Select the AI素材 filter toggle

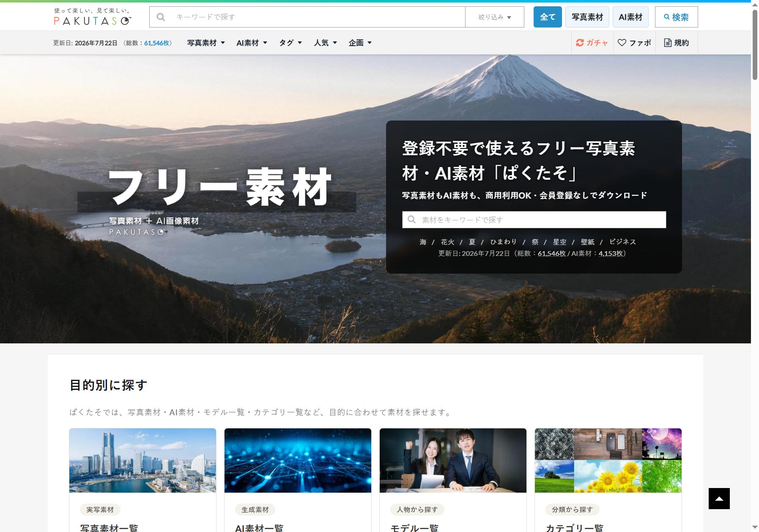630,17
